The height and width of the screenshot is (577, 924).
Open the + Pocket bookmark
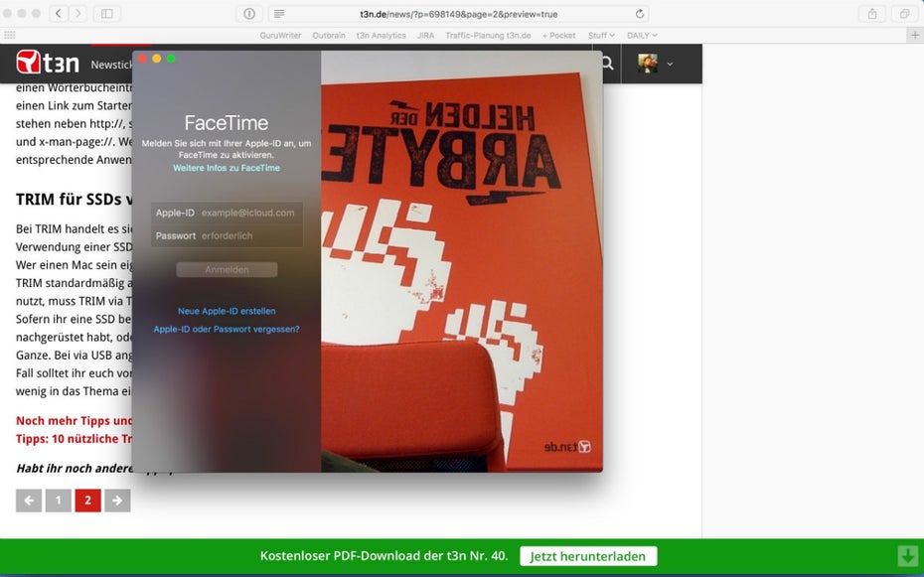click(558, 36)
